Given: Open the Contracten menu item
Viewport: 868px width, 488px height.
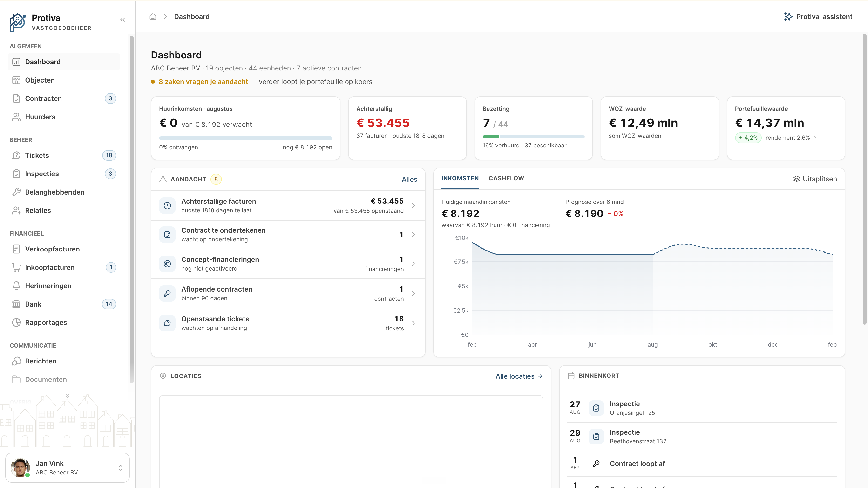Looking at the screenshot, I should pos(64,98).
